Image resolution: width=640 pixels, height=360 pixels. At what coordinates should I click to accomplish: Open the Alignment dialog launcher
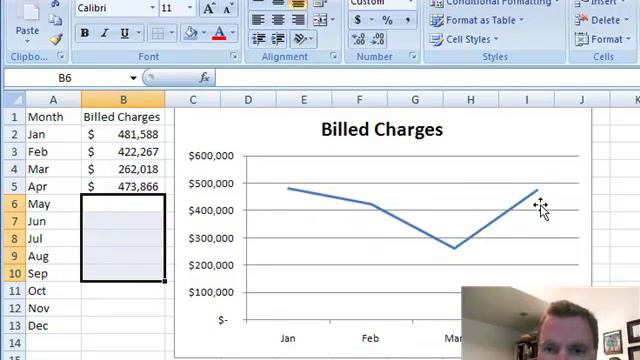(333, 56)
